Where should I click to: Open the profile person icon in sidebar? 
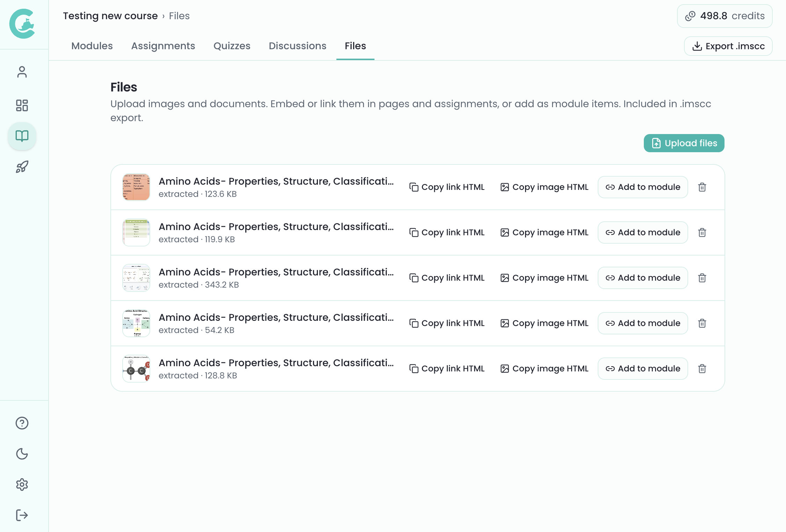(22, 72)
